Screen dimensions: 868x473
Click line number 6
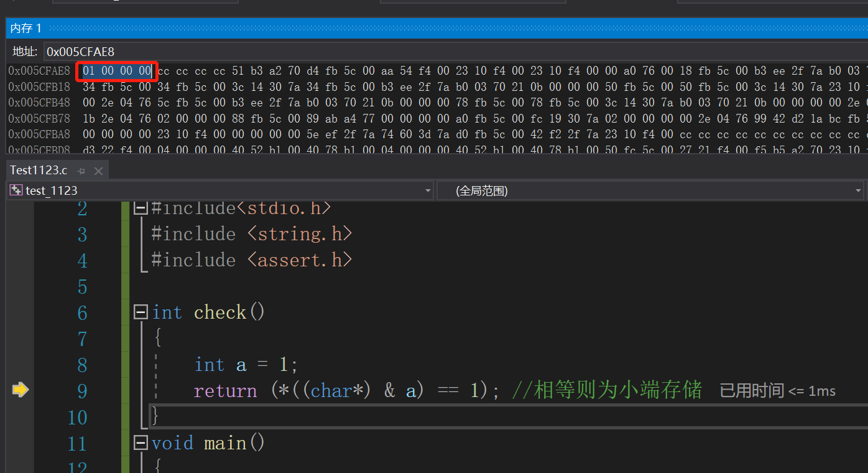pyautogui.click(x=82, y=312)
